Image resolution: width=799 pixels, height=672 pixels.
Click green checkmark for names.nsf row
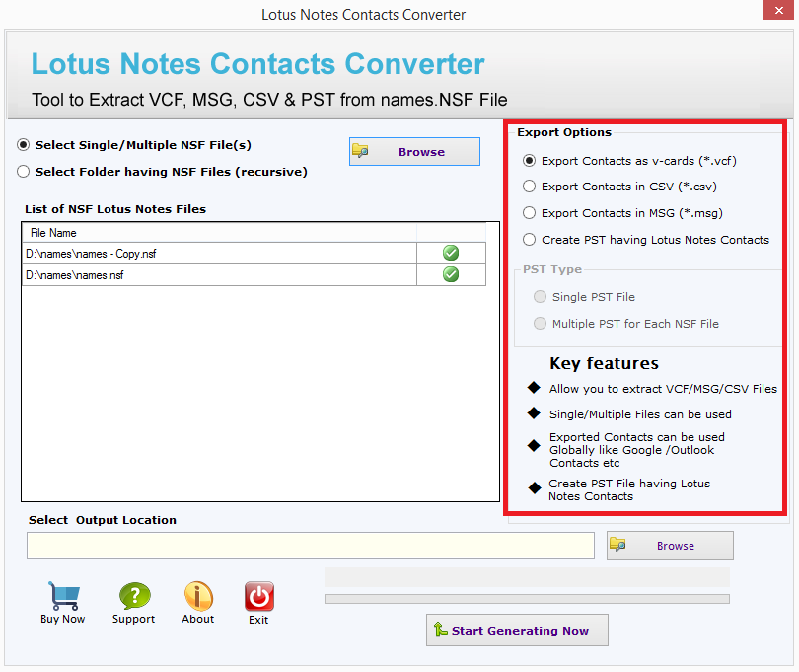tap(451, 274)
